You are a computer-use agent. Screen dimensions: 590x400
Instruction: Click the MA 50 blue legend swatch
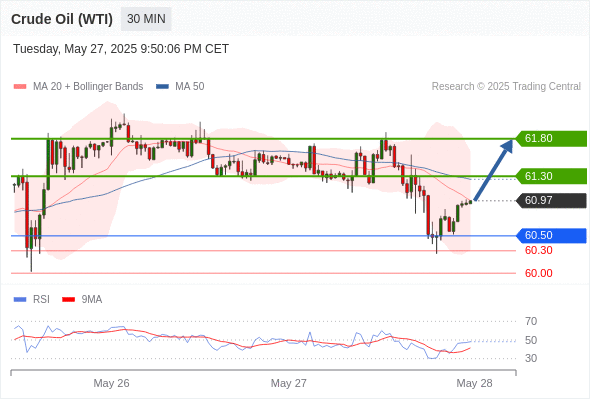[x=162, y=87]
